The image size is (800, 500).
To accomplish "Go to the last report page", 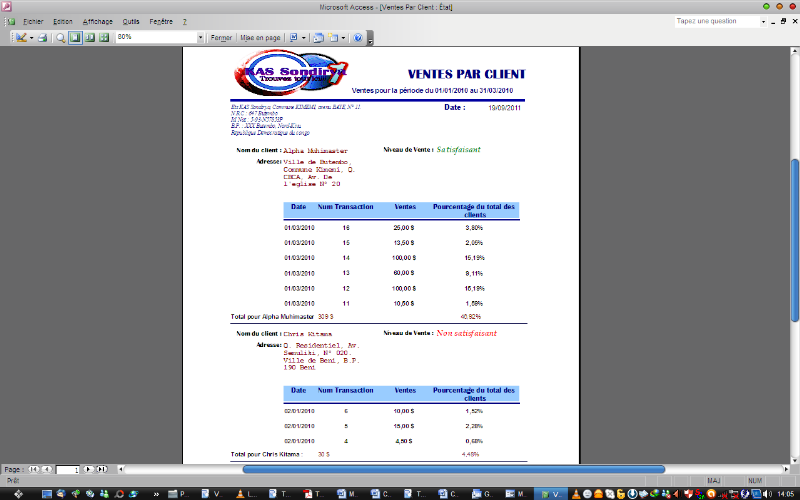I will [x=102, y=469].
